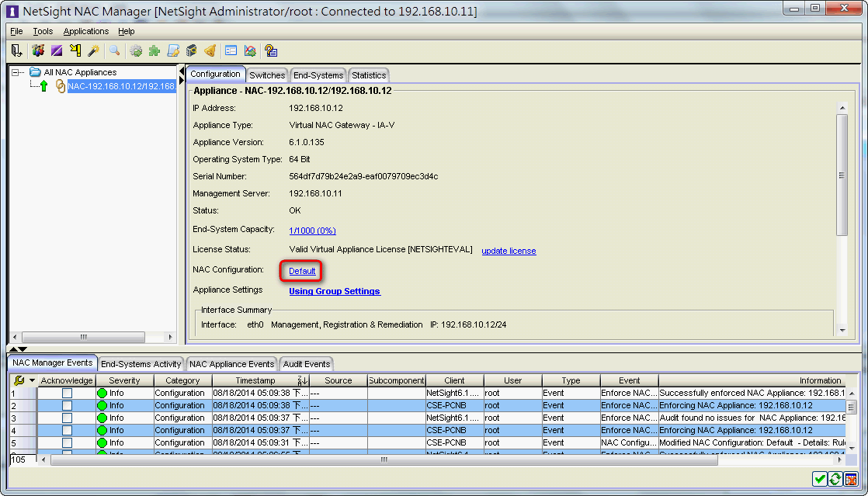868x496 pixels.
Task: Click the Severity column header
Action: pyautogui.click(x=124, y=380)
